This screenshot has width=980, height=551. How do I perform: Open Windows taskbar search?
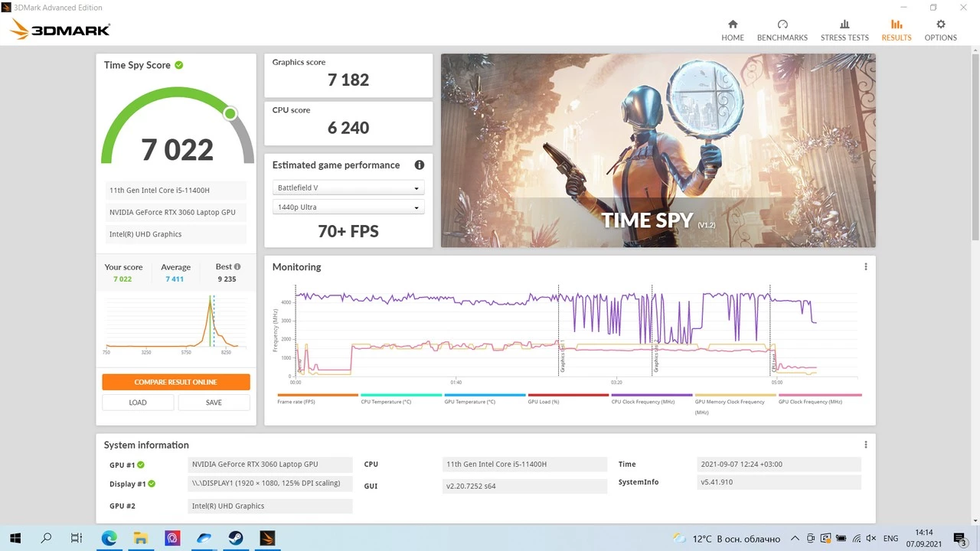point(46,538)
